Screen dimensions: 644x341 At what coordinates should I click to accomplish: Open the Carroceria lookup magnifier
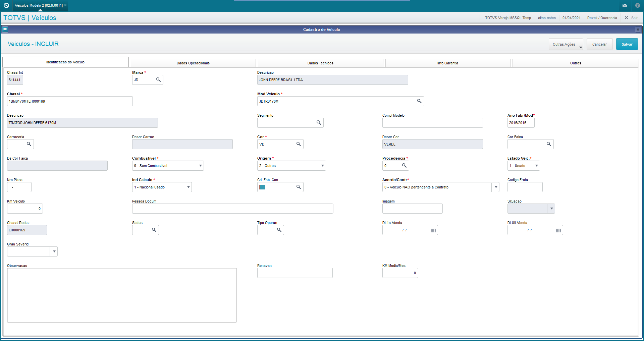[29, 144]
